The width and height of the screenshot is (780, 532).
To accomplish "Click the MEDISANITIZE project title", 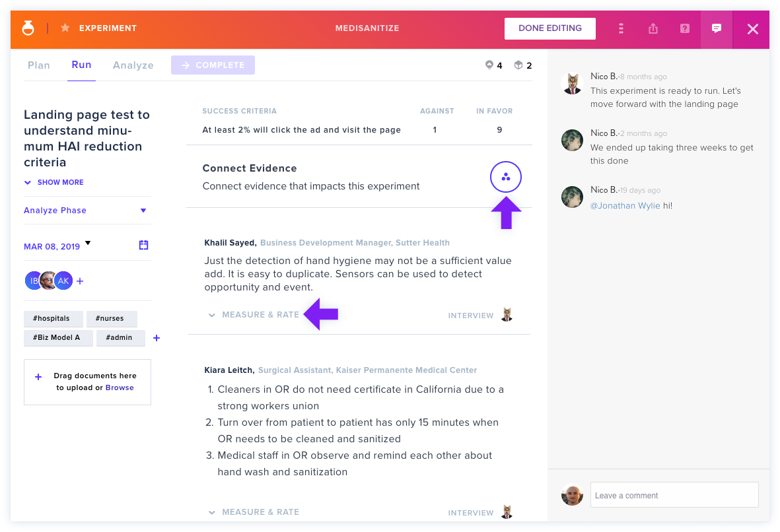I will (x=367, y=28).
